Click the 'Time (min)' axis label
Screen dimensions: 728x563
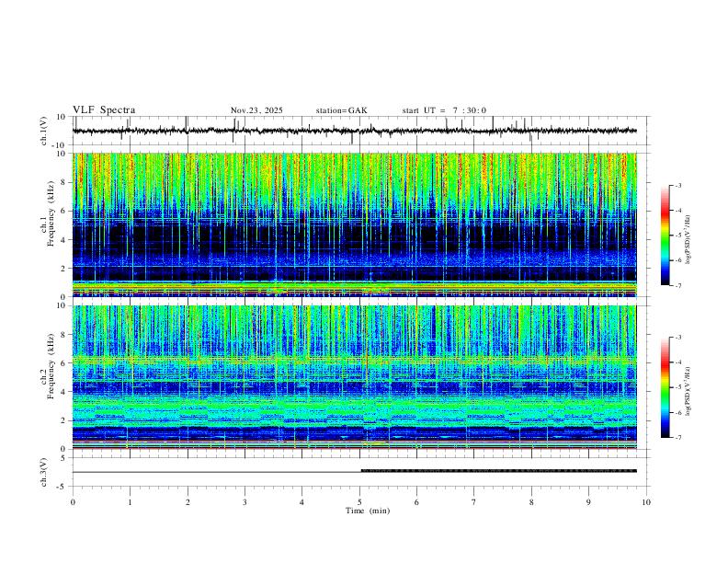pyautogui.click(x=368, y=511)
